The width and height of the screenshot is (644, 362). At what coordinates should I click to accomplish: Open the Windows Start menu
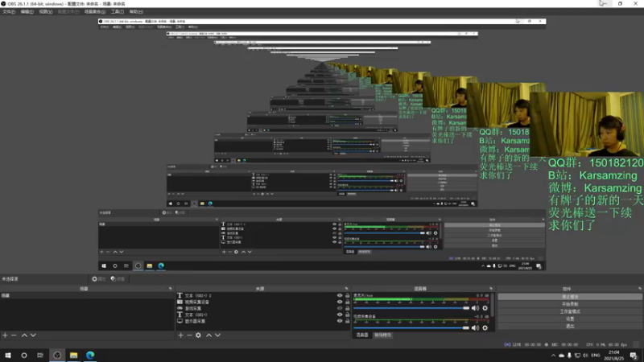pos(8,355)
